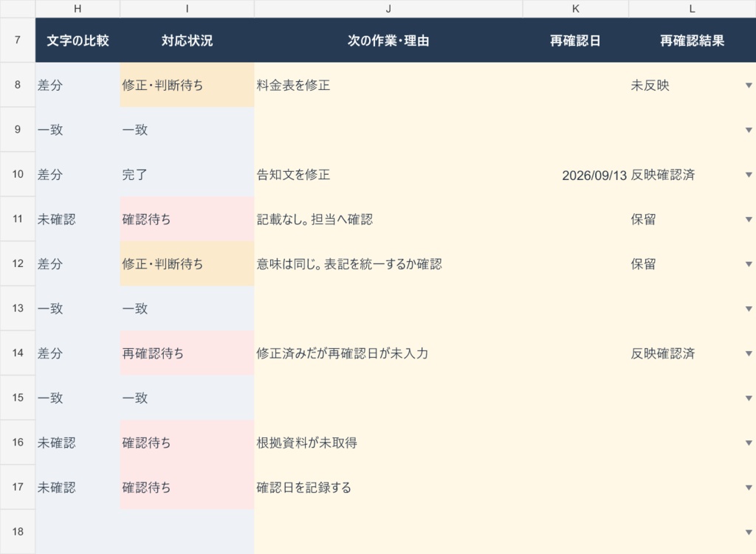
Task: Select column K header
Action: coord(576,9)
